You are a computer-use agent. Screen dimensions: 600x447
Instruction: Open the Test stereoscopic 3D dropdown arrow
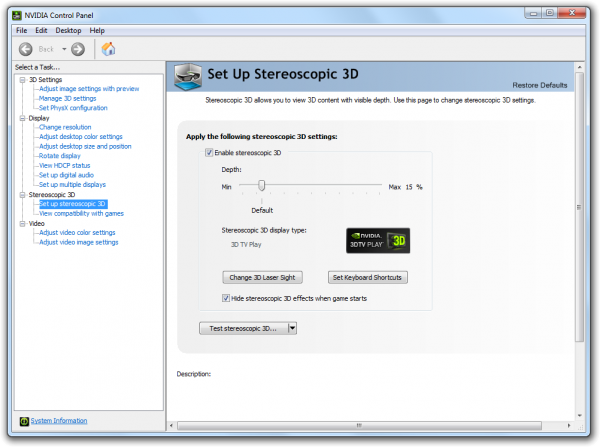[x=291, y=327]
